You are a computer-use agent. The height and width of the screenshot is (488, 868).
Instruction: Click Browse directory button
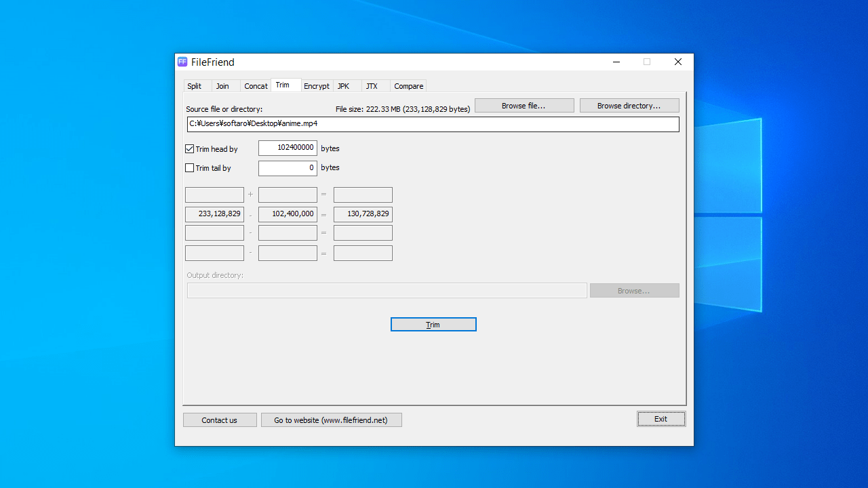click(629, 106)
